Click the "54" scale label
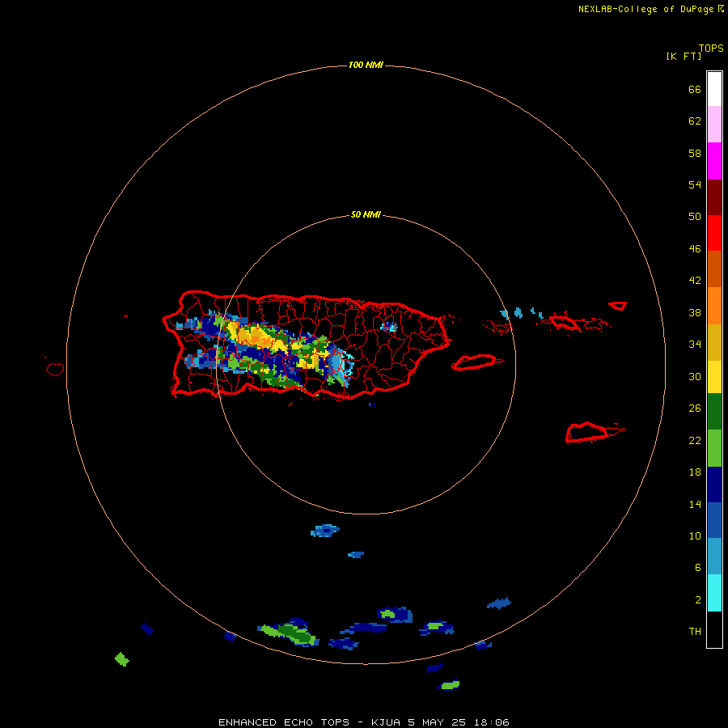Viewport: 728px width, 728px height. [x=695, y=184]
